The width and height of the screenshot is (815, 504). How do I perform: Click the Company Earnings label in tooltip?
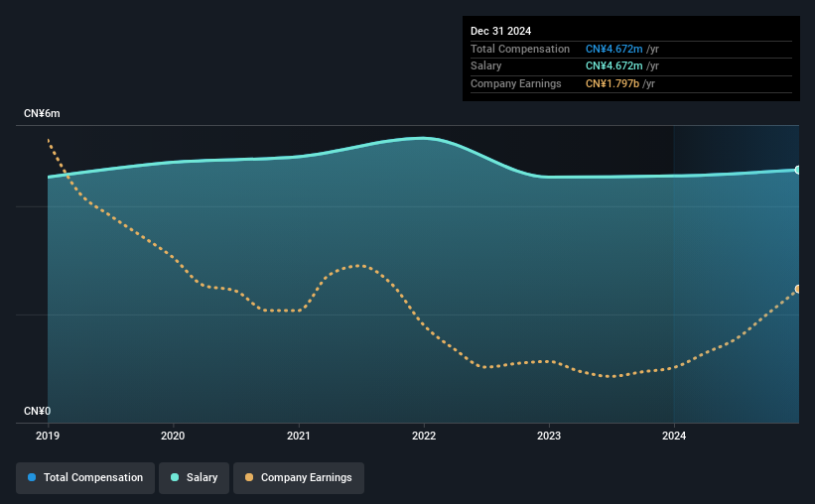click(515, 83)
